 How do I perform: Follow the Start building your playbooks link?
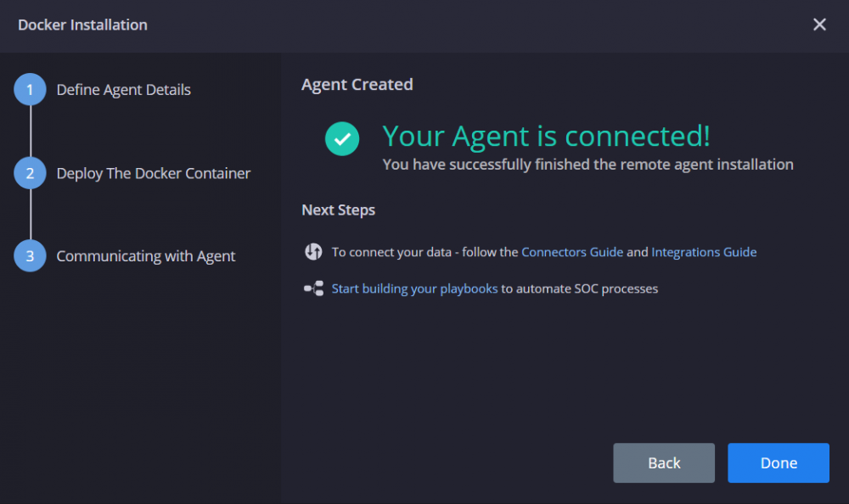(x=414, y=288)
